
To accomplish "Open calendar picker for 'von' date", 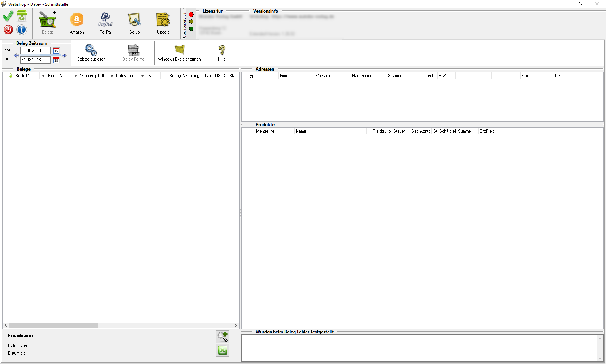I will pyautogui.click(x=56, y=51).
